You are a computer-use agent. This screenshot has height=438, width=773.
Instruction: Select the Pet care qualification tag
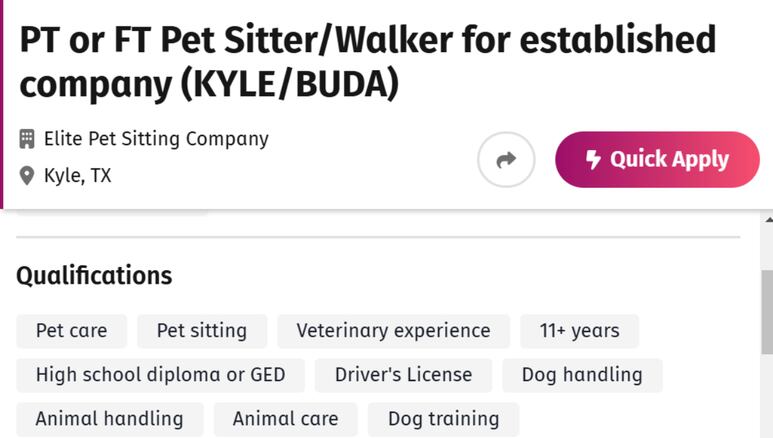[71, 331]
